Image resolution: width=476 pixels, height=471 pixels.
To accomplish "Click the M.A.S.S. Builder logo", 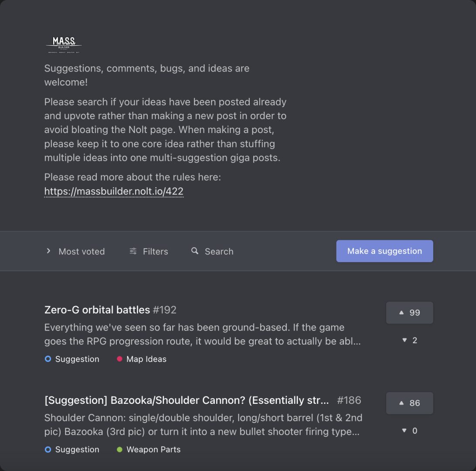I will (64, 44).
